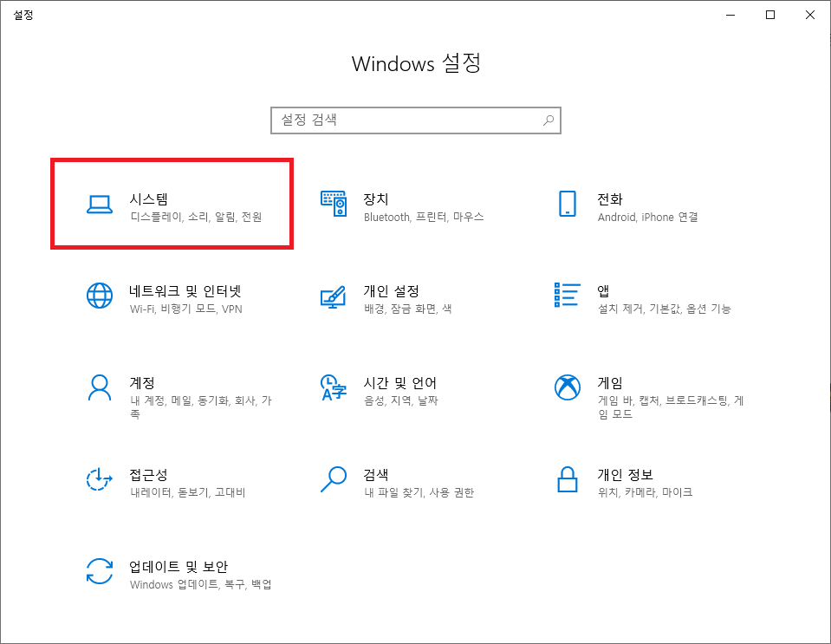The image size is (831, 644).
Task: Open 시간 및 언어 title
Action: 400,383
